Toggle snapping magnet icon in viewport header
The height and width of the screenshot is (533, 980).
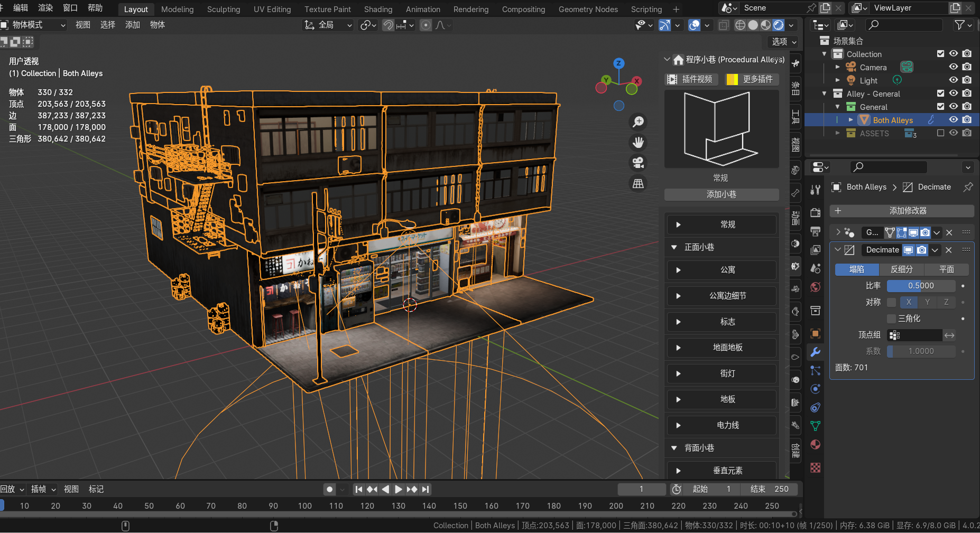point(388,25)
